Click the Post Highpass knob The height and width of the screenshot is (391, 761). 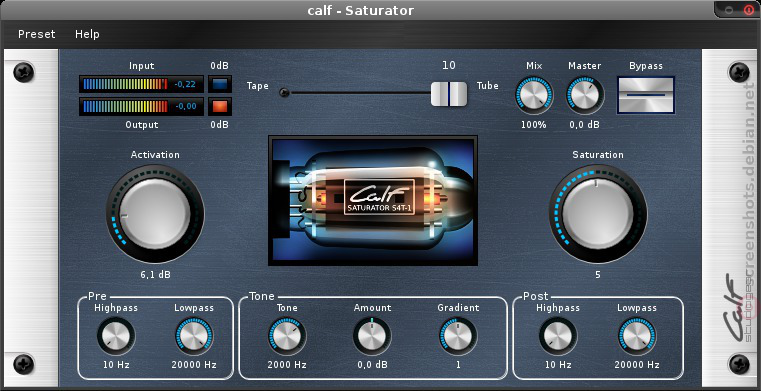pyautogui.click(x=558, y=336)
